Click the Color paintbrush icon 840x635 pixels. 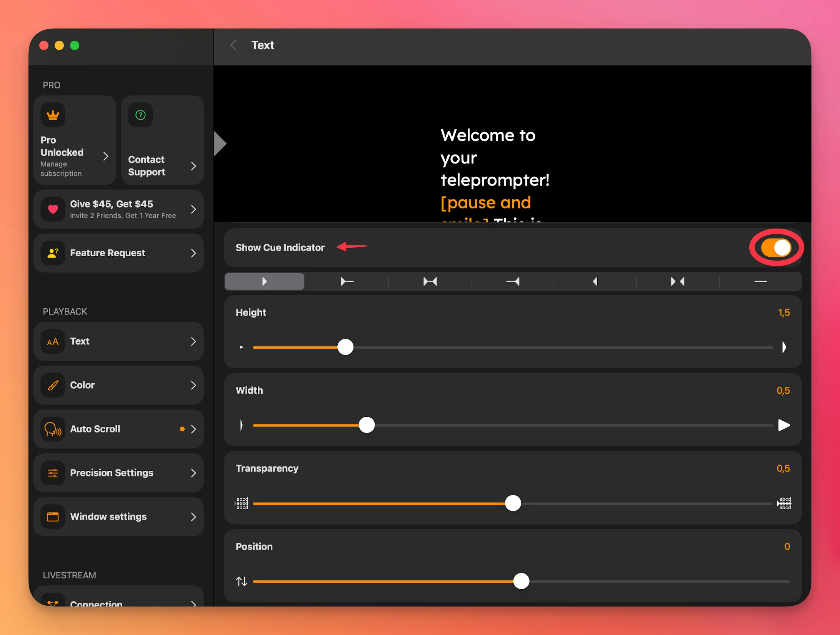coord(52,385)
